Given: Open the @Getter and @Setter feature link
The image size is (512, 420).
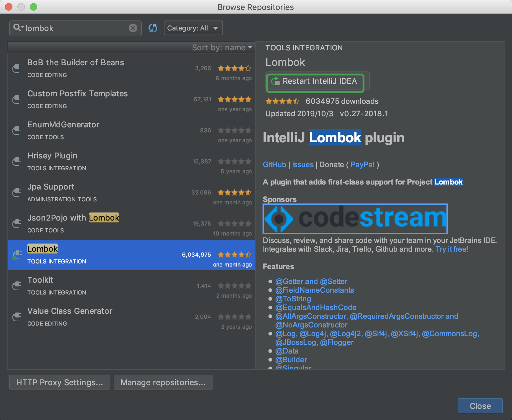Looking at the screenshot, I should click(x=311, y=281).
